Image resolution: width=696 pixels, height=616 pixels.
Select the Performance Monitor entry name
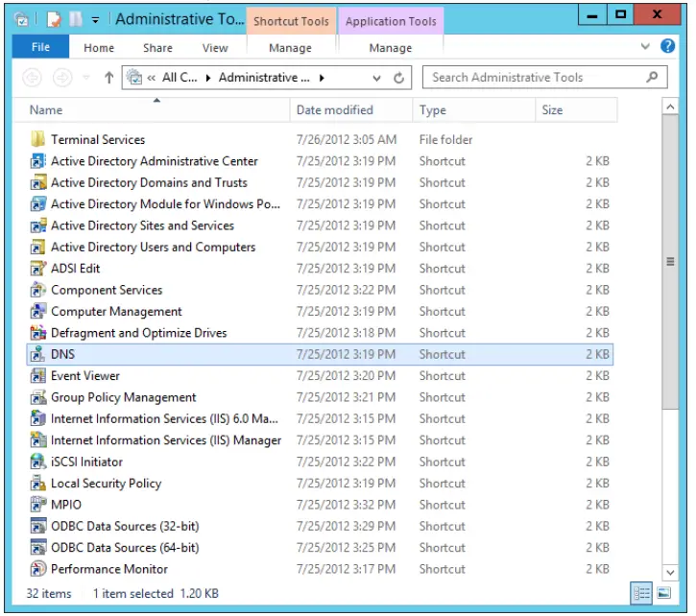click(x=109, y=569)
